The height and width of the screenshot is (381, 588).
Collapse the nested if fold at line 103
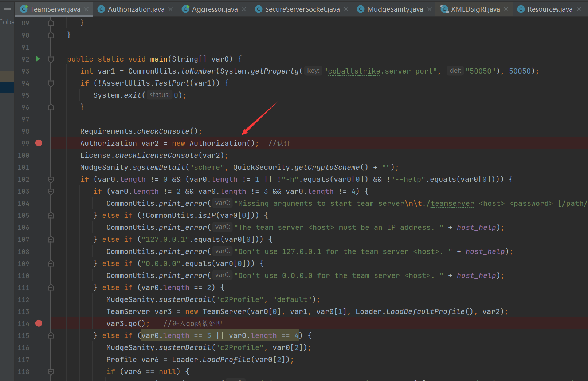pyautogui.click(x=51, y=191)
